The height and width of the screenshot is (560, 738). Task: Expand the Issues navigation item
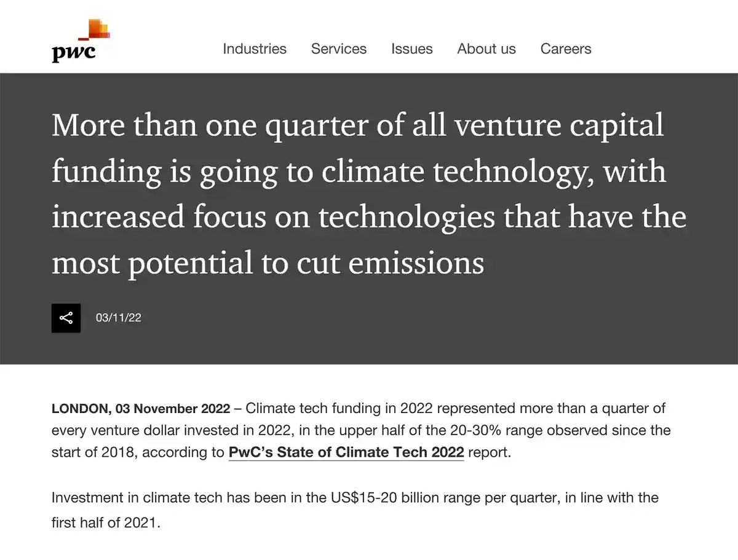click(x=412, y=49)
